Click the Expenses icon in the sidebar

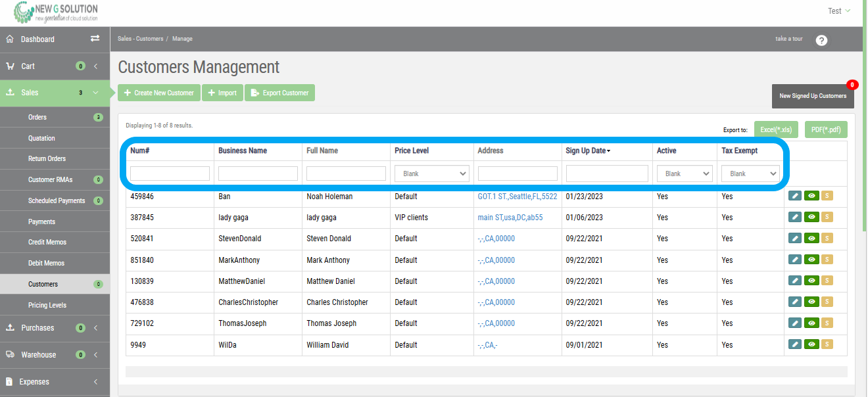point(9,382)
